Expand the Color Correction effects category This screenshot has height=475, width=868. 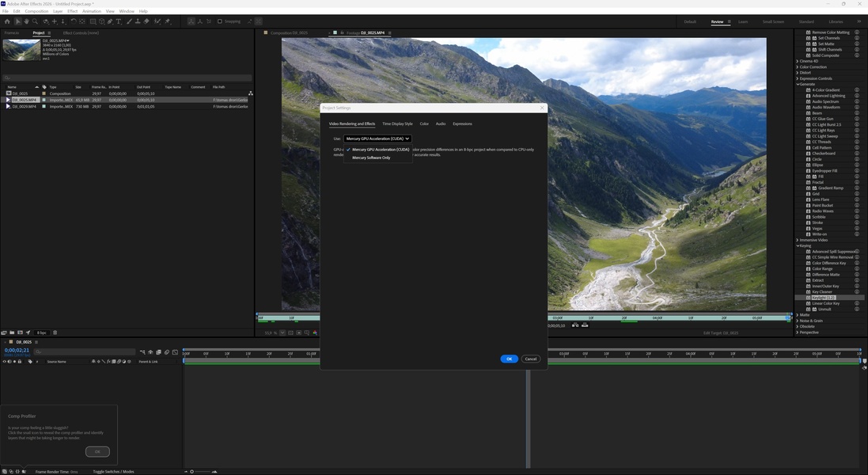coord(798,67)
